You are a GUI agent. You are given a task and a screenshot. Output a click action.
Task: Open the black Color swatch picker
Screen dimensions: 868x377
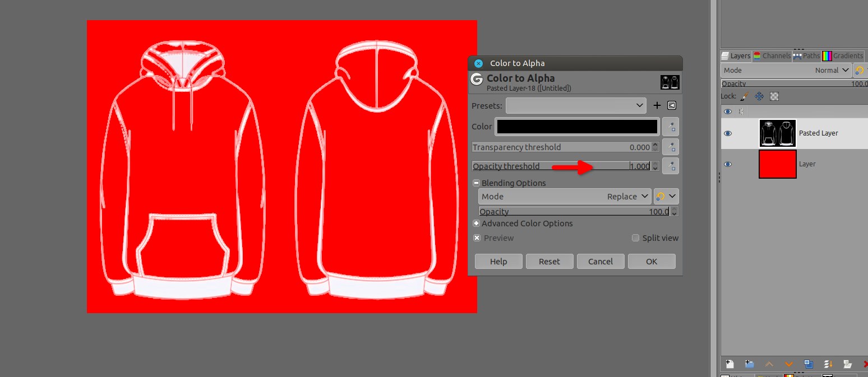[577, 127]
